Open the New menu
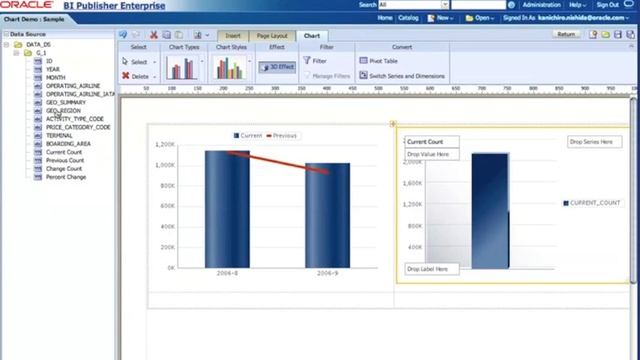640x360 pixels. click(x=445, y=18)
